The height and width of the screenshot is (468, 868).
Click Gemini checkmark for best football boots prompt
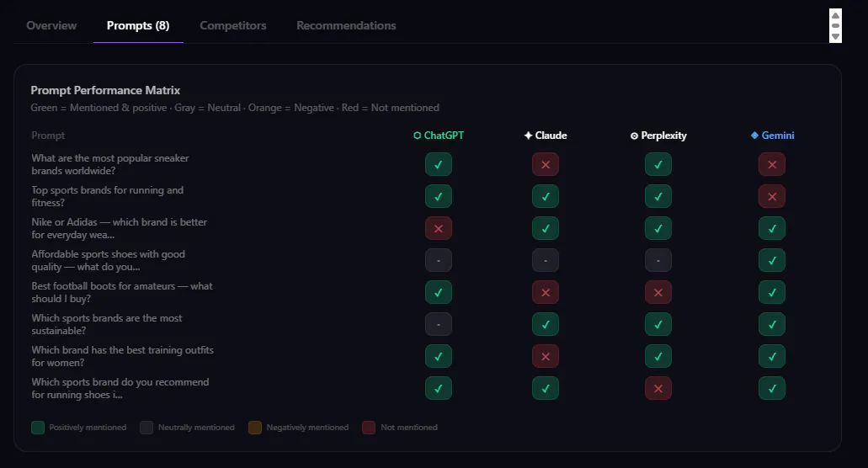click(772, 293)
